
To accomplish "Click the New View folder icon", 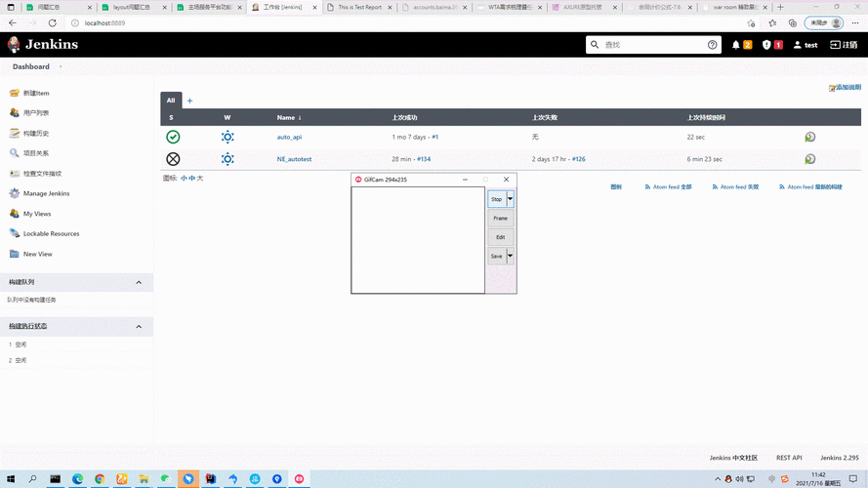I will [x=15, y=254].
